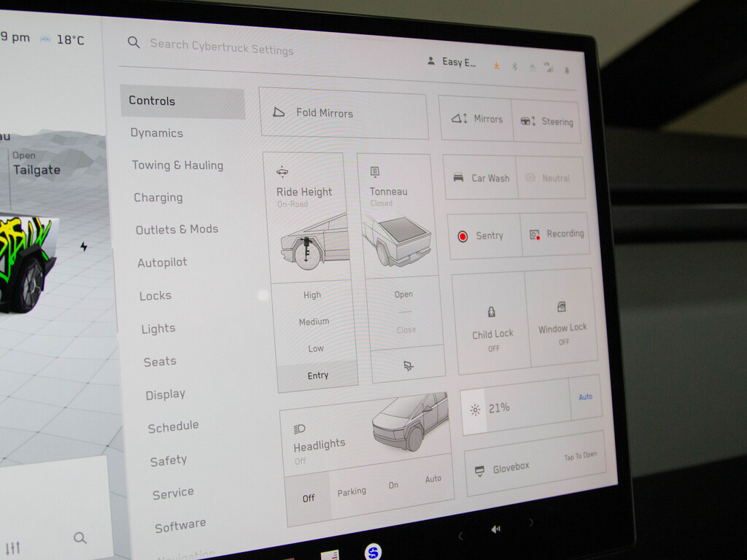Go to the Charging settings
The height and width of the screenshot is (560, 747).
click(158, 197)
